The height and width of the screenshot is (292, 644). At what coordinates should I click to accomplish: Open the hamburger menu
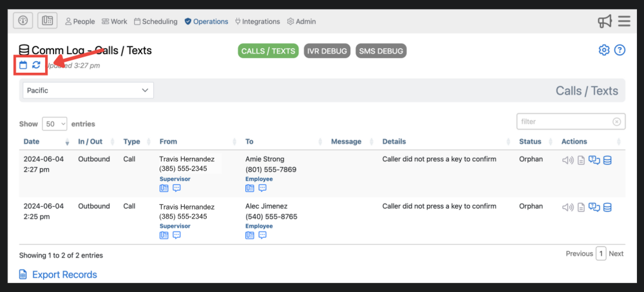point(624,21)
